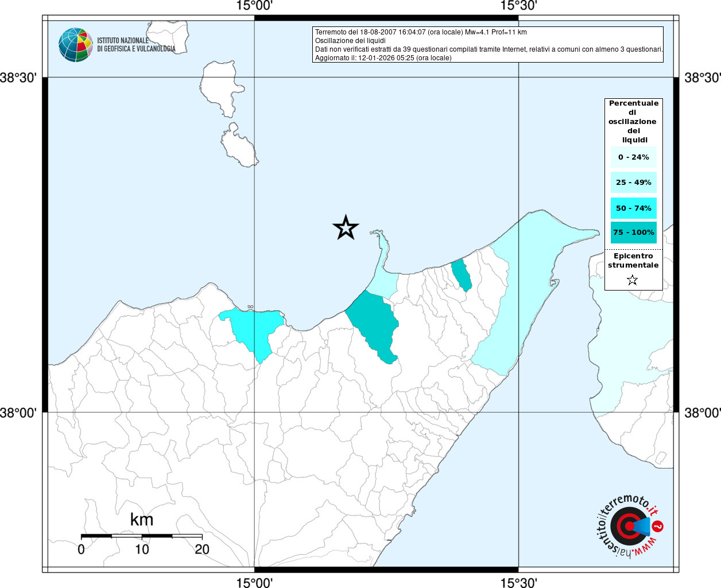The width and height of the screenshot is (721, 588).
Task: Click the epicenter star on the map
Action: click(x=346, y=228)
